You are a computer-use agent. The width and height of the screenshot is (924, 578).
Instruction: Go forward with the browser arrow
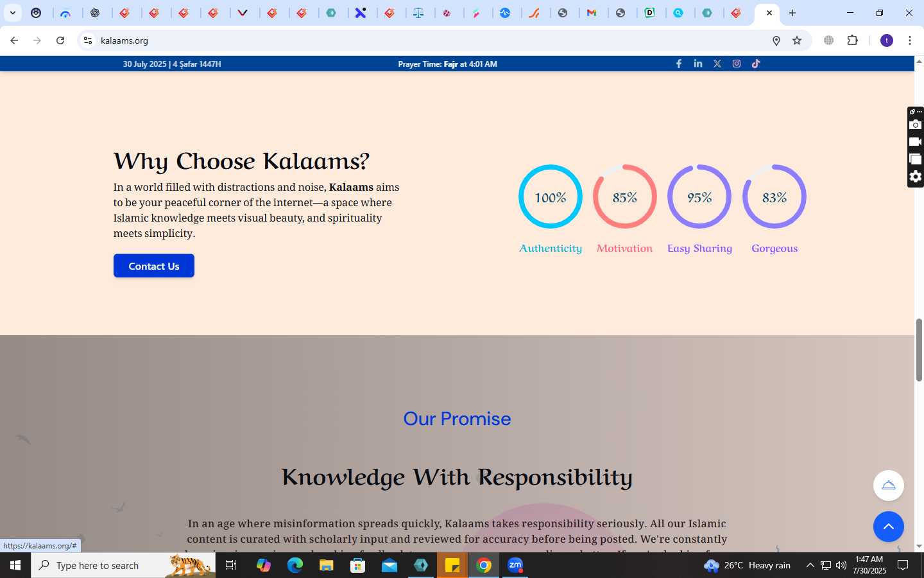coord(37,40)
